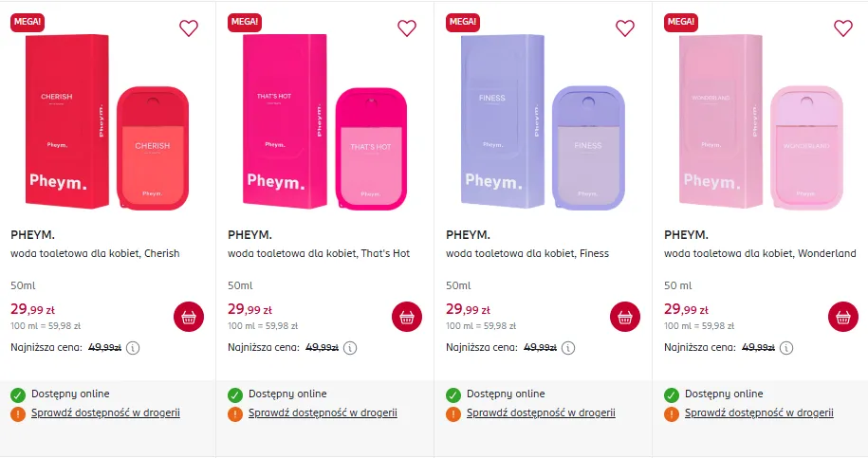
Task: Favorite the That's Hot perfume via heart
Action: tap(407, 28)
